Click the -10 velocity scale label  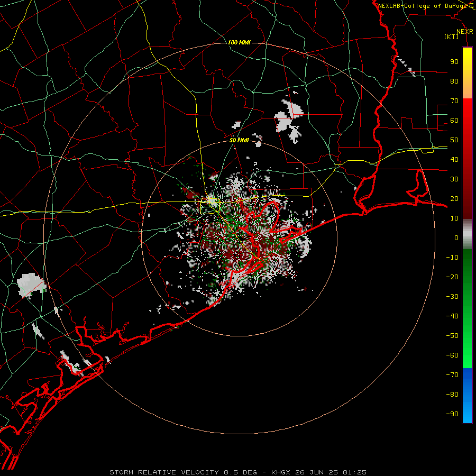[x=452, y=258]
